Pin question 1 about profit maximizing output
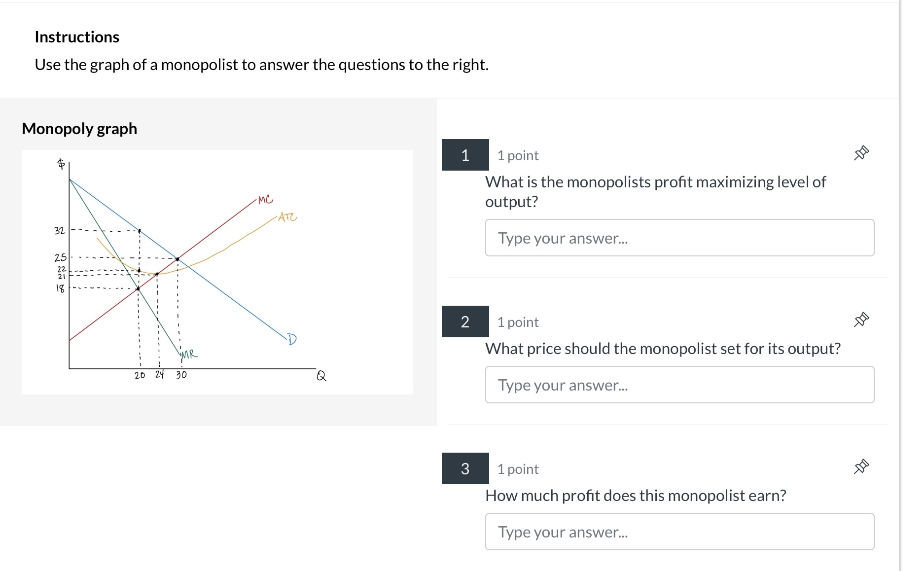Image resolution: width=924 pixels, height=571 pixels. click(861, 153)
